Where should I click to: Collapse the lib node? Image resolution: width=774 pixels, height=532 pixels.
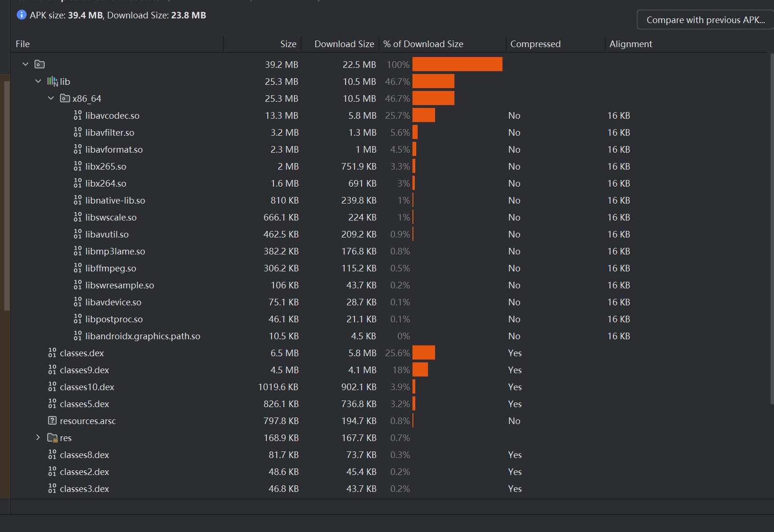pos(38,81)
